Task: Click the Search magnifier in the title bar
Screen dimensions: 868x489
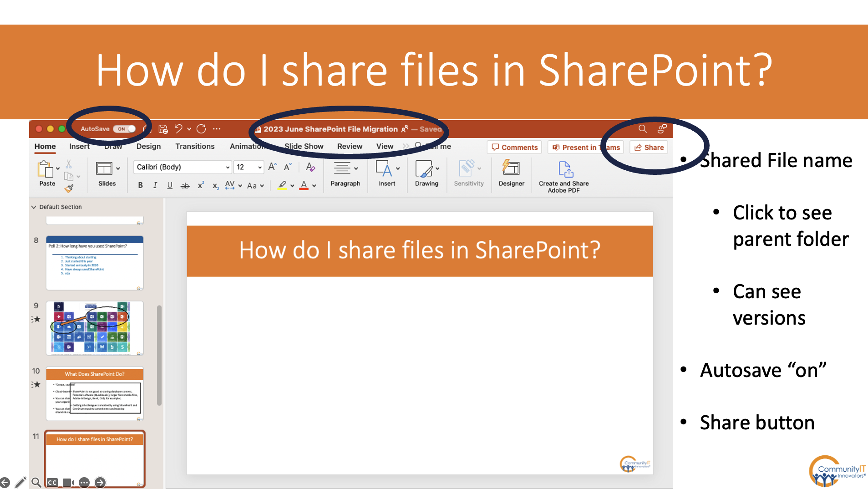Action: coord(642,129)
